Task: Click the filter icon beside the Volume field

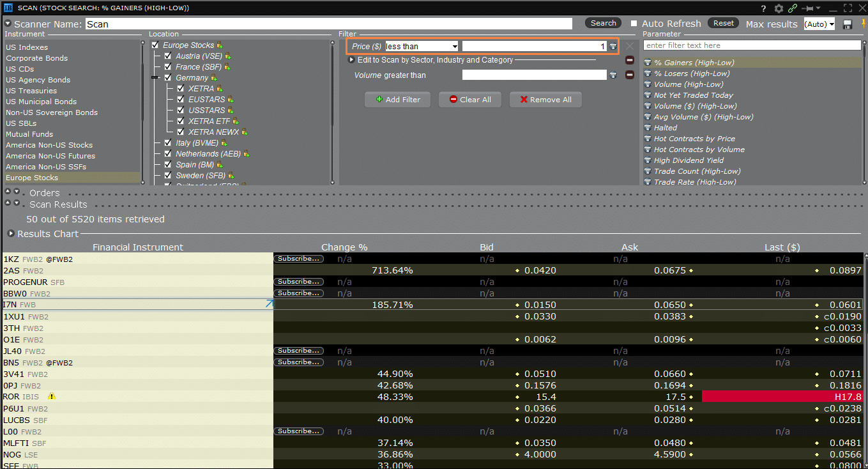Action: point(613,75)
